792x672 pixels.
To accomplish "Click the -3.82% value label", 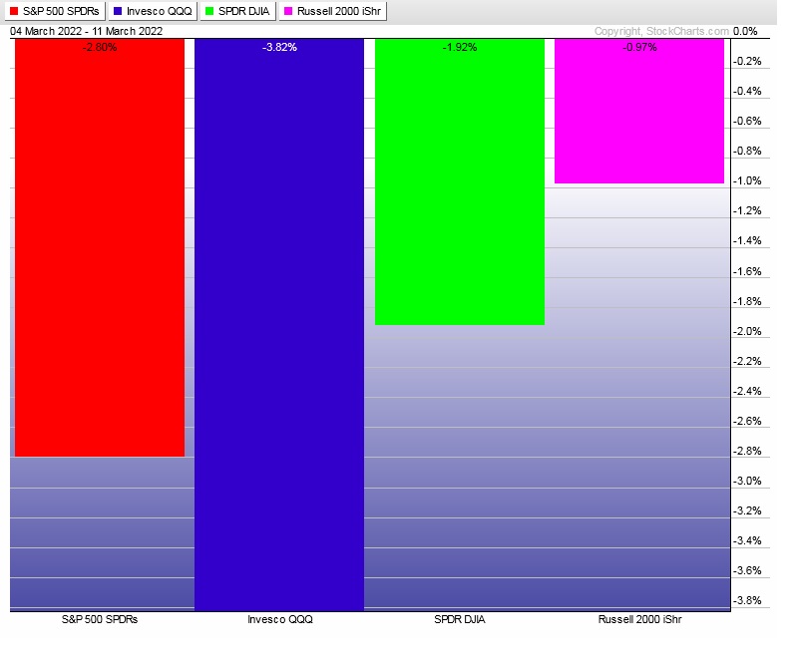I will [279, 48].
